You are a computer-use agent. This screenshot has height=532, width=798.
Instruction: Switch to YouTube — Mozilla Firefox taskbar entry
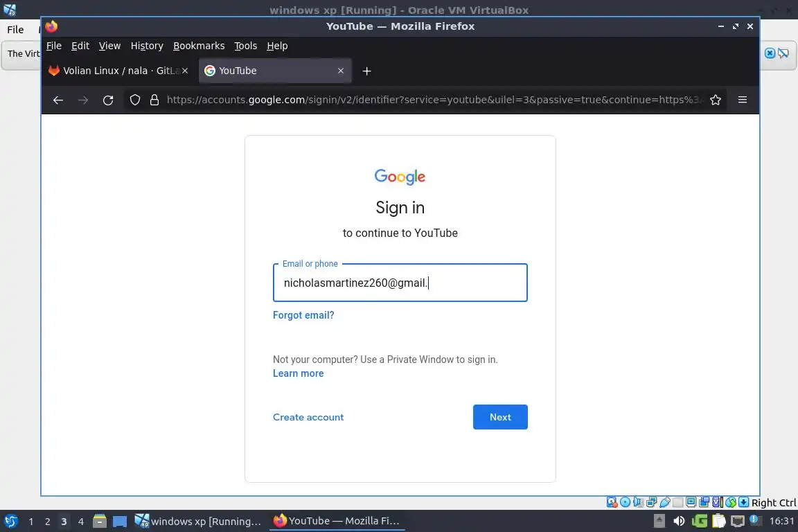pyautogui.click(x=337, y=521)
